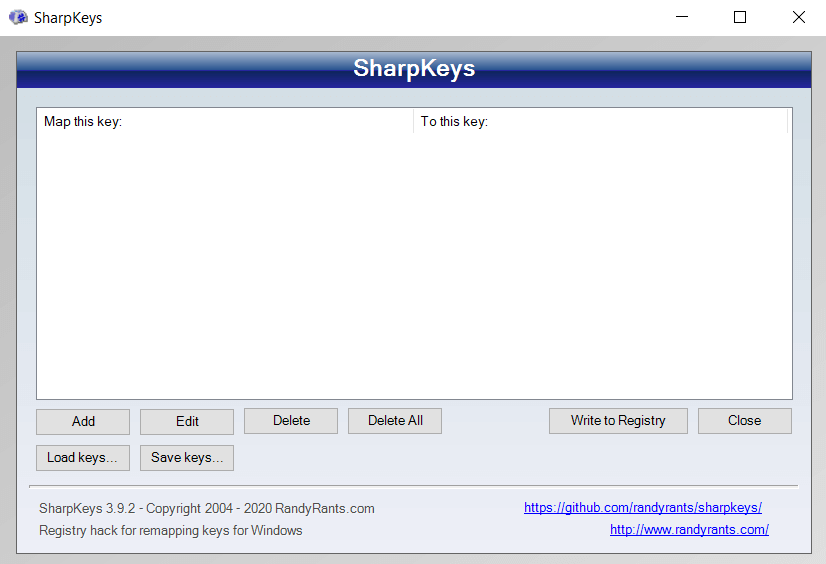Screen dimensions: 826x564
Task: Remove selected mapping with Delete
Action: (291, 421)
